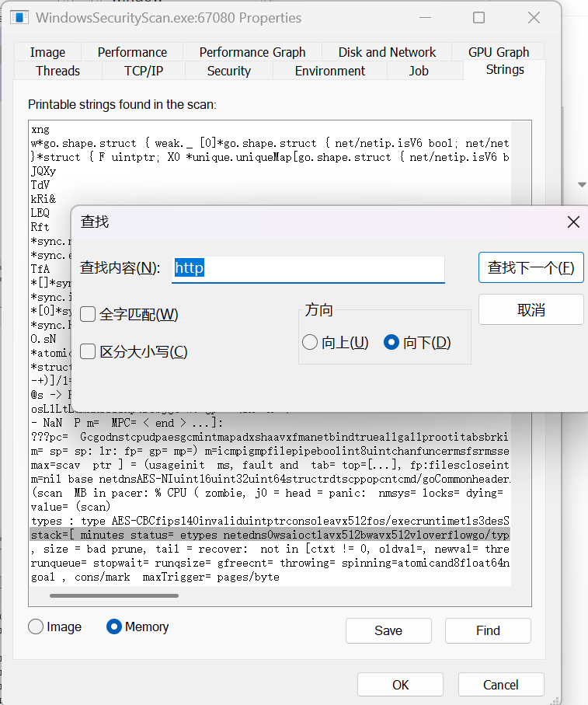Click the 查找内容 search input field
The image size is (588, 705).
click(x=308, y=269)
